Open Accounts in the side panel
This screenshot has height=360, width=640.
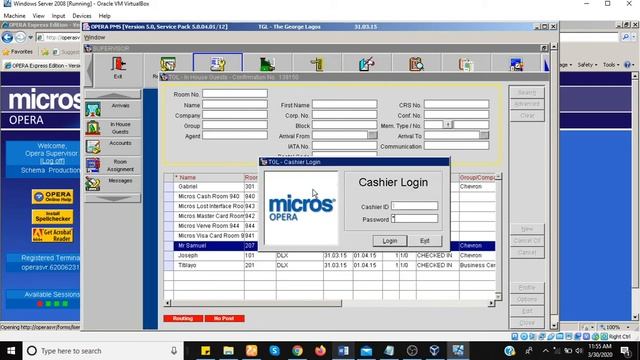tap(113, 147)
